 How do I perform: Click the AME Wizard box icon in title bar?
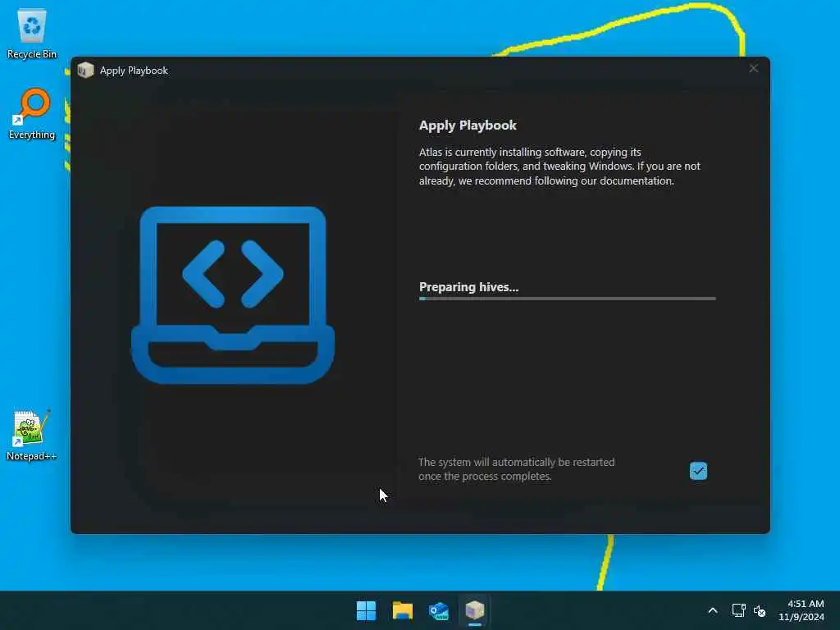(85, 71)
